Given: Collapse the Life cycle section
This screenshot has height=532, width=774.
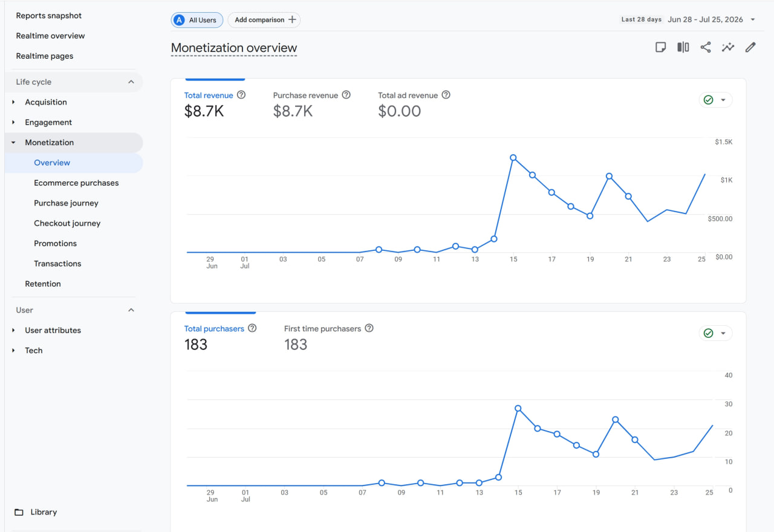Looking at the screenshot, I should (x=131, y=82).
